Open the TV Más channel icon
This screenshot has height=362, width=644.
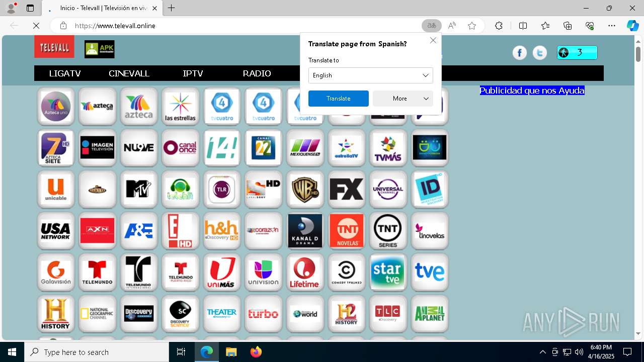pos(388,148)
